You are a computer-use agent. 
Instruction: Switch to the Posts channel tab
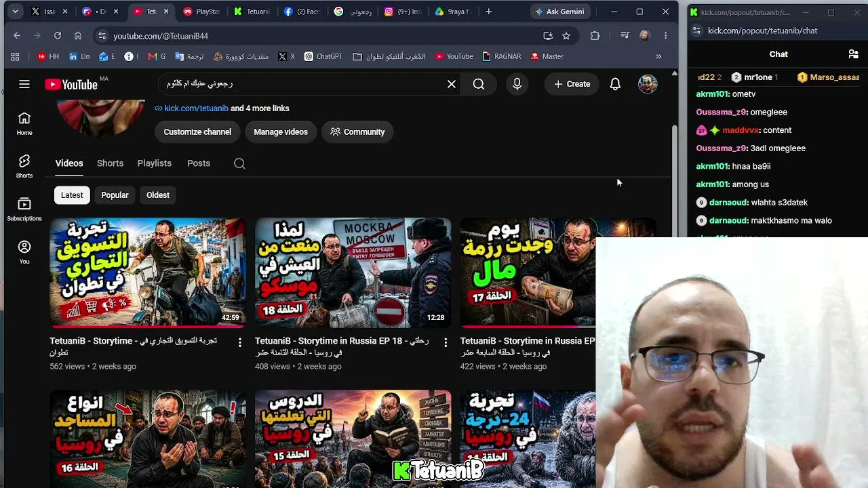coord(199,163)
